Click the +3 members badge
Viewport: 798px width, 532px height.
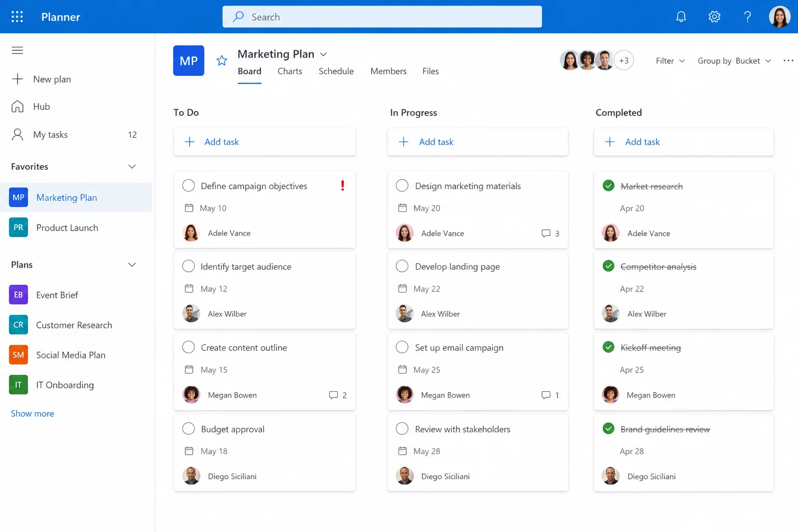(x=623, y=61)
